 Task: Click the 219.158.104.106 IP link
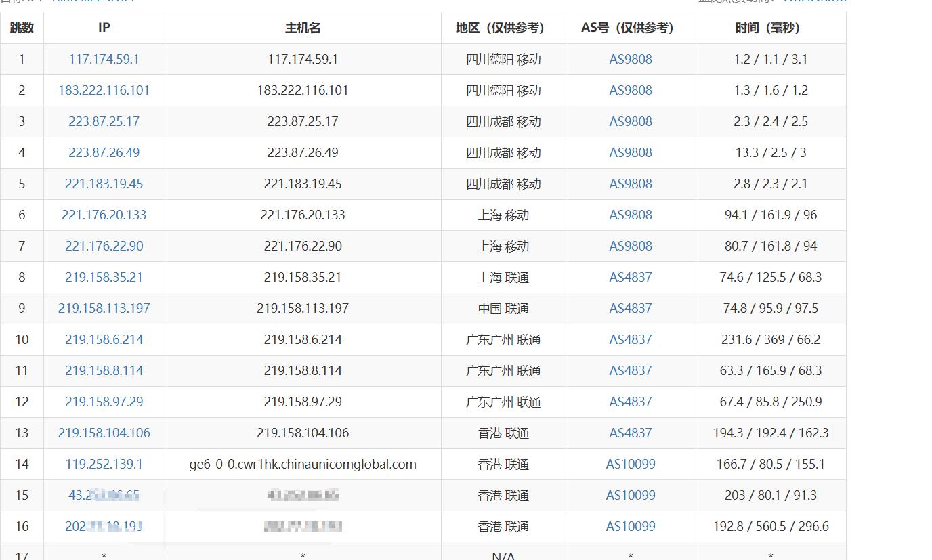pyautogui.click(x=104, y=433)
